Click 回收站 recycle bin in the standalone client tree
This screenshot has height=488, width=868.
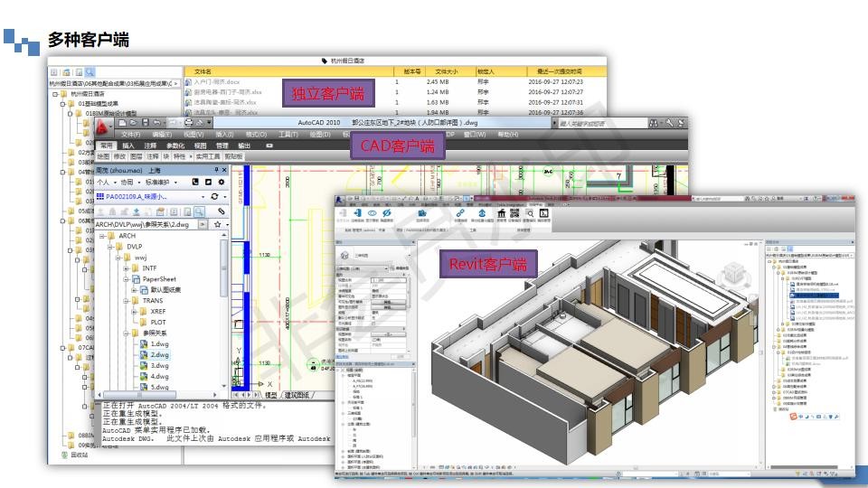(79, 455)
